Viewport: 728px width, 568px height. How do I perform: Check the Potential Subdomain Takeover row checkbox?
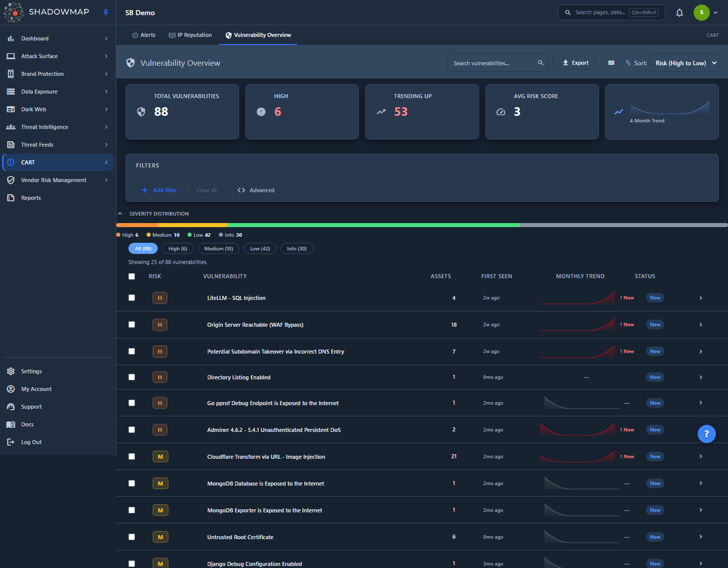tap(131, 352)
